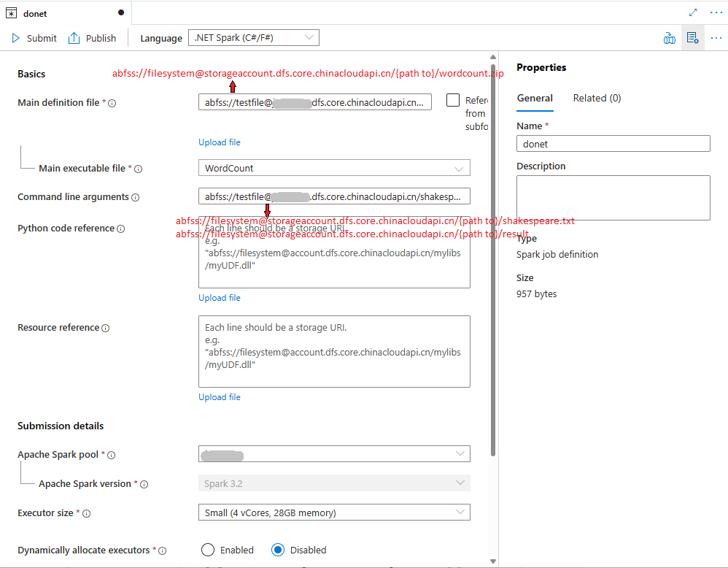The width and height of the screenshot is (728, 568).
Task: Click Upload file under Resource reference
Action: point(219,397)
